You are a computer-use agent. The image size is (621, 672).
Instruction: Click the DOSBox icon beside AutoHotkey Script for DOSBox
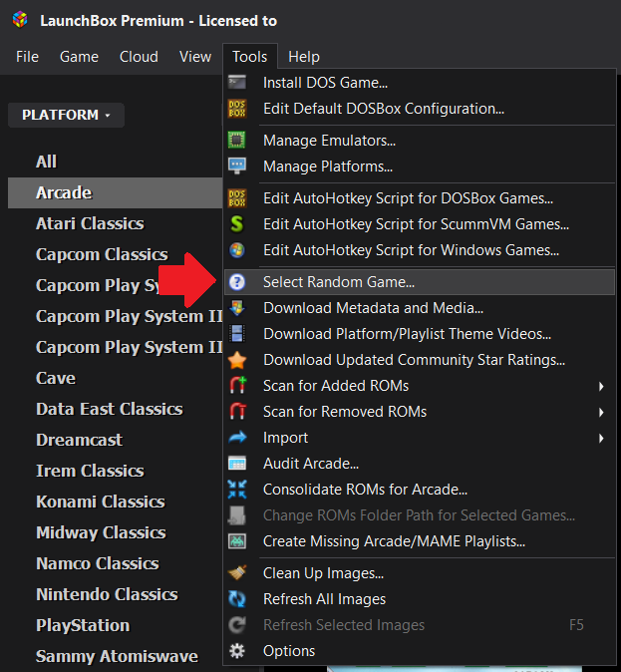pyautogui.click(x=237, y=198)
